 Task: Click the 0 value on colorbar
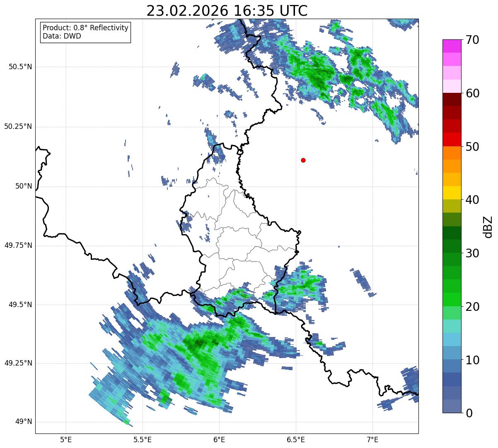(469, 413)
